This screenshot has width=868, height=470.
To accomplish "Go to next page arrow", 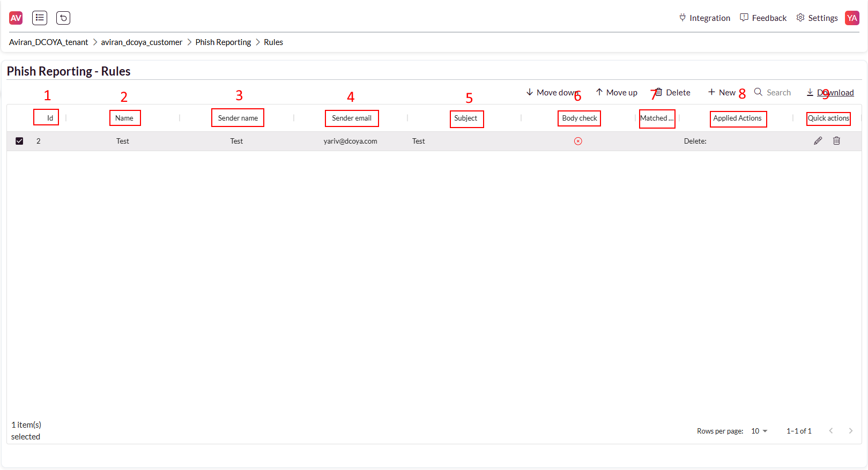I will (850, 431).
